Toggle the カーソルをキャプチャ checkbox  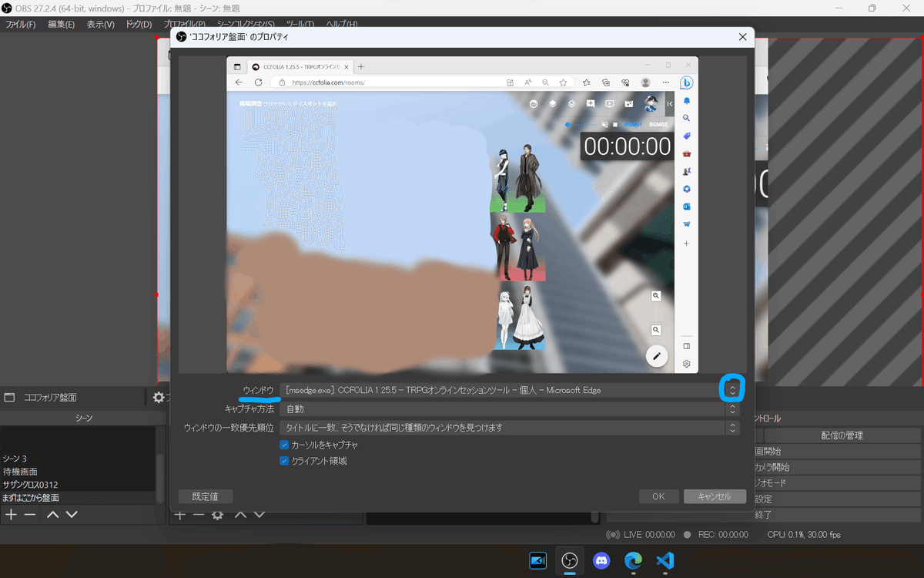[x=284, y=445]
